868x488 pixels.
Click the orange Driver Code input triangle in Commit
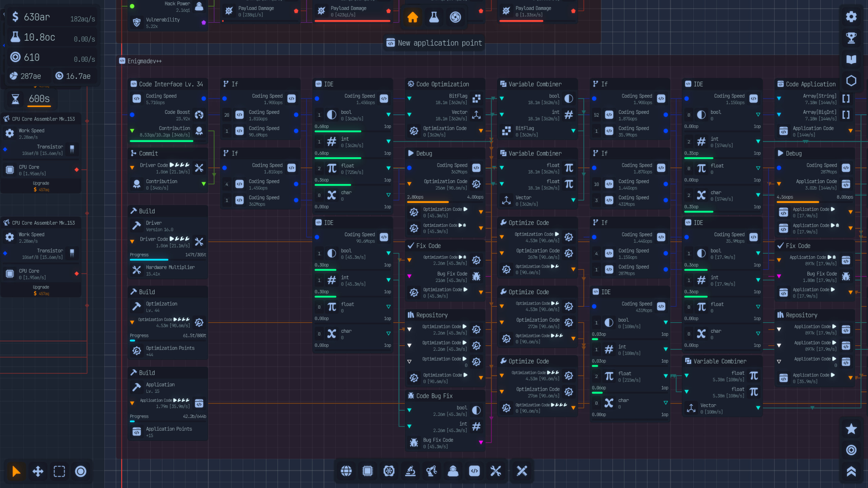click(x=132, y=168)
